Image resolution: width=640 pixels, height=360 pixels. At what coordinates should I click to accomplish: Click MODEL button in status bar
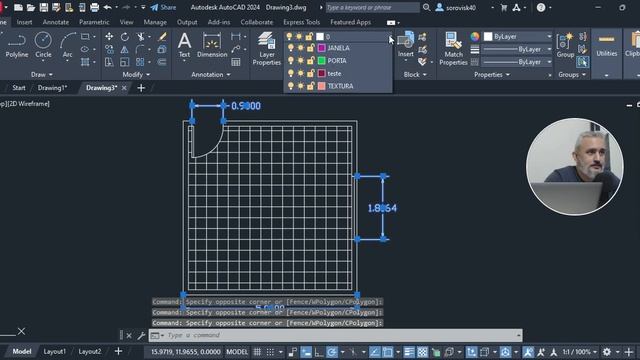point(237,352)
